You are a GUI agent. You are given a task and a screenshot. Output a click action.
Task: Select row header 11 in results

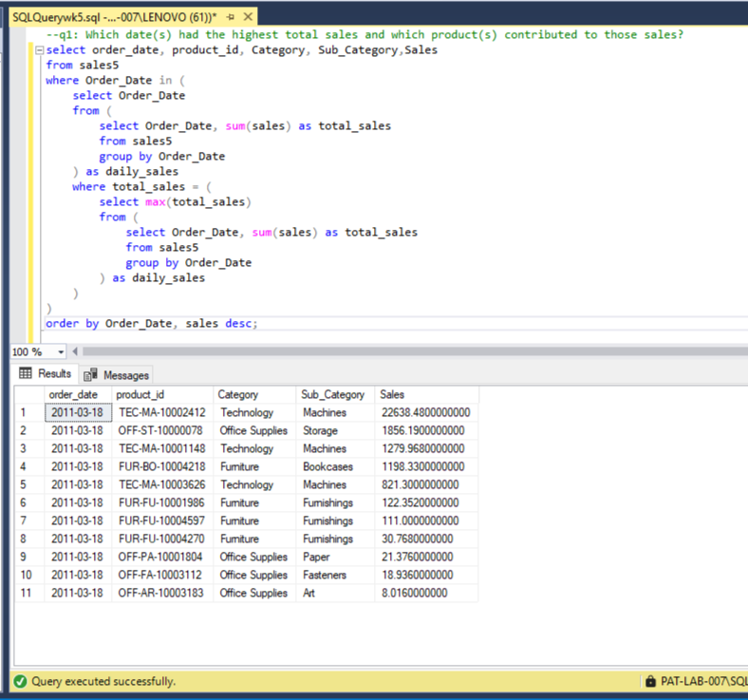click(29, 593)
